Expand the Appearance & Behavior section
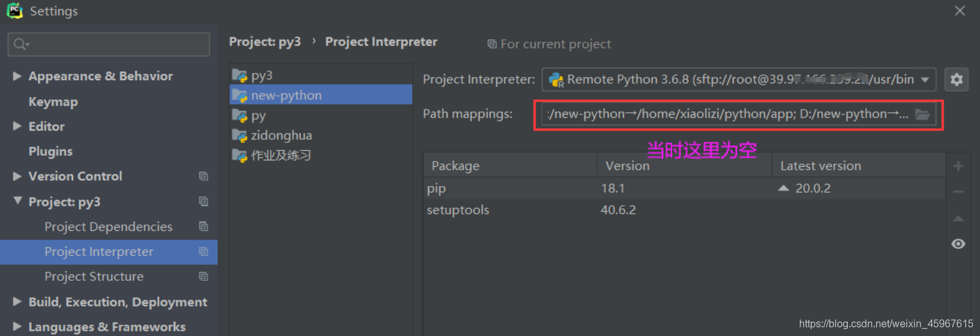 tap(17, 76)
